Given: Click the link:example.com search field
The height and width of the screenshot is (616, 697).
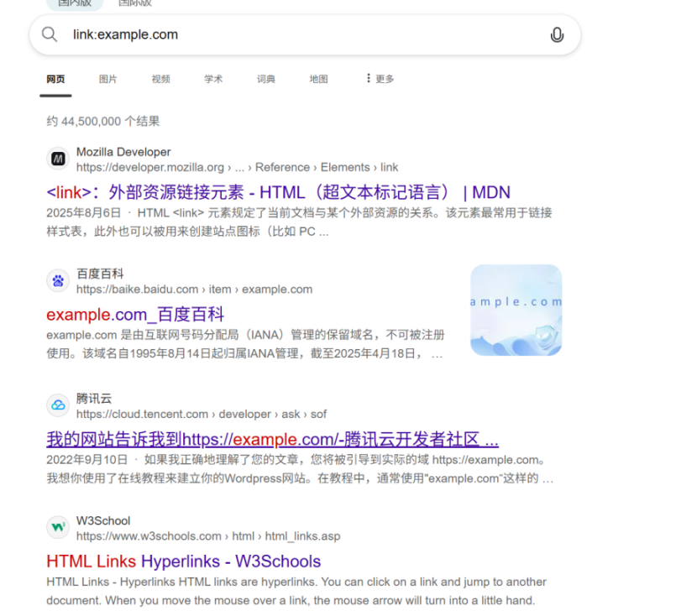Looking at the screenshot, I should click(x=305, y=34).
